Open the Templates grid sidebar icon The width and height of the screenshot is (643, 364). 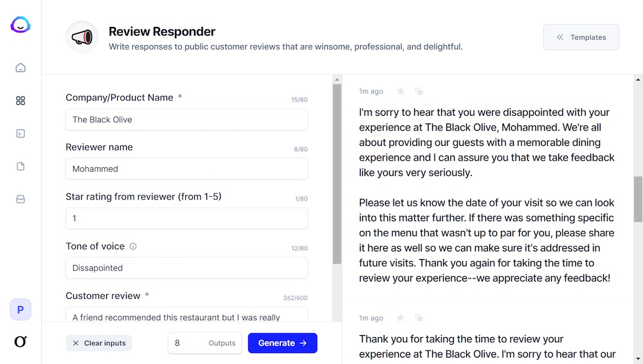click(21, 100)
